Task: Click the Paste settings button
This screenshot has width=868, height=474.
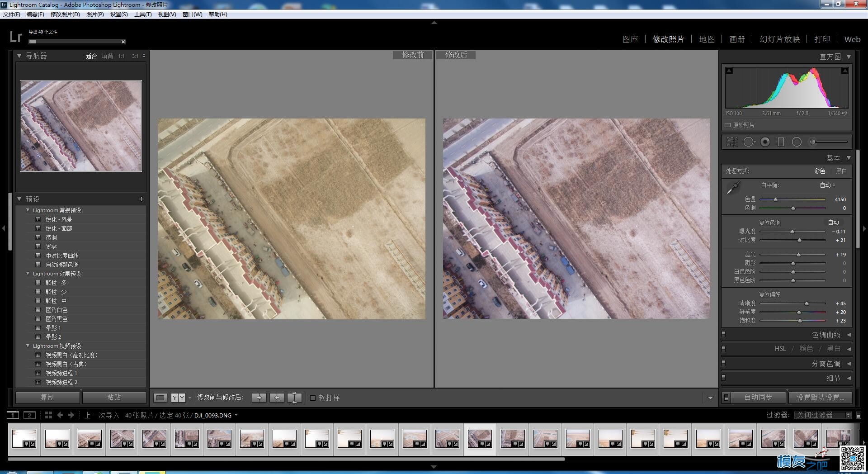Action: pos(114,397)
